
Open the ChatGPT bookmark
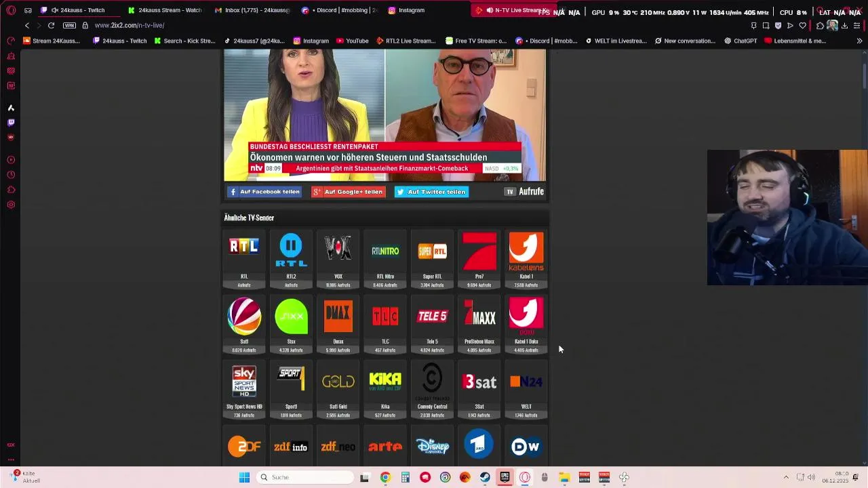coord(741,41)
